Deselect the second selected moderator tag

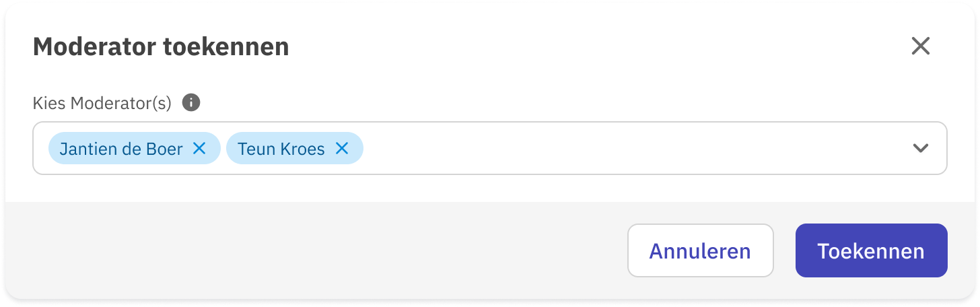(x=342, y=148)
